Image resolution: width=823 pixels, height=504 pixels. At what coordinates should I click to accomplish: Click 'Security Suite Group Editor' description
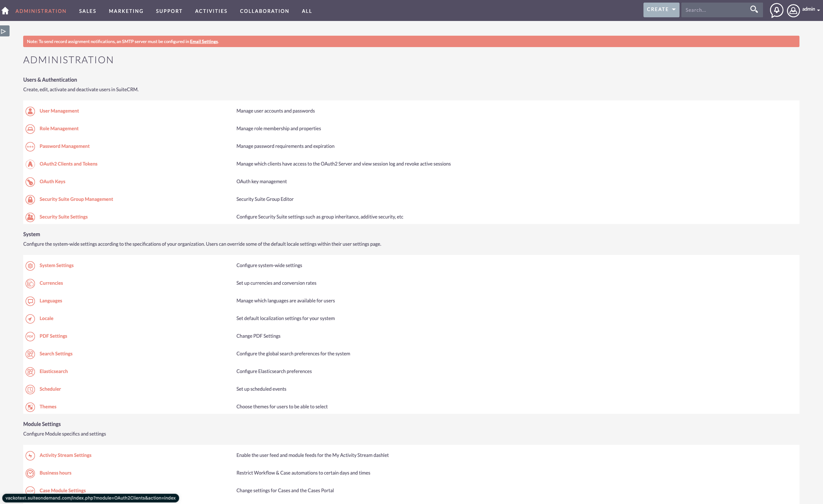pos(265,199)
